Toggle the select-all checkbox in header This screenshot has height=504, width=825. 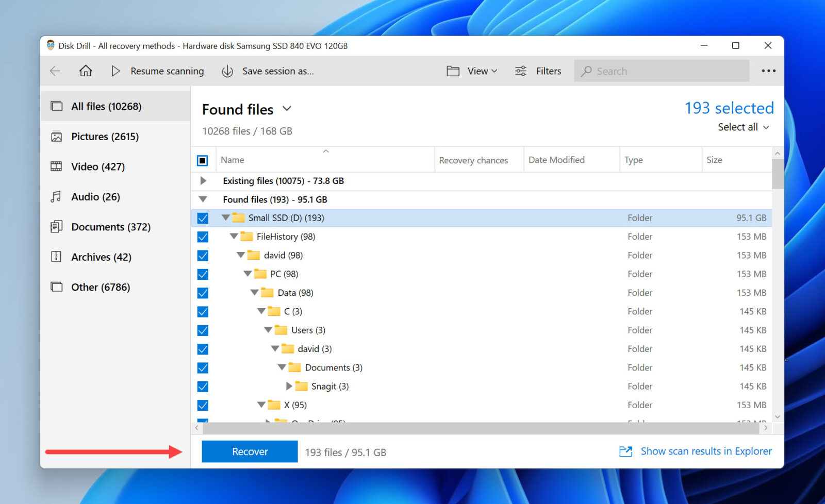coord(202,160)
